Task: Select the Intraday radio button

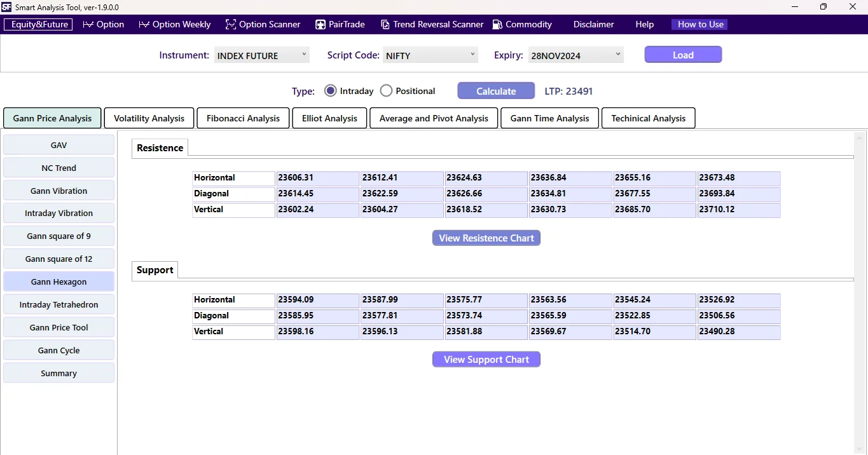Action: tap(330, 90)
